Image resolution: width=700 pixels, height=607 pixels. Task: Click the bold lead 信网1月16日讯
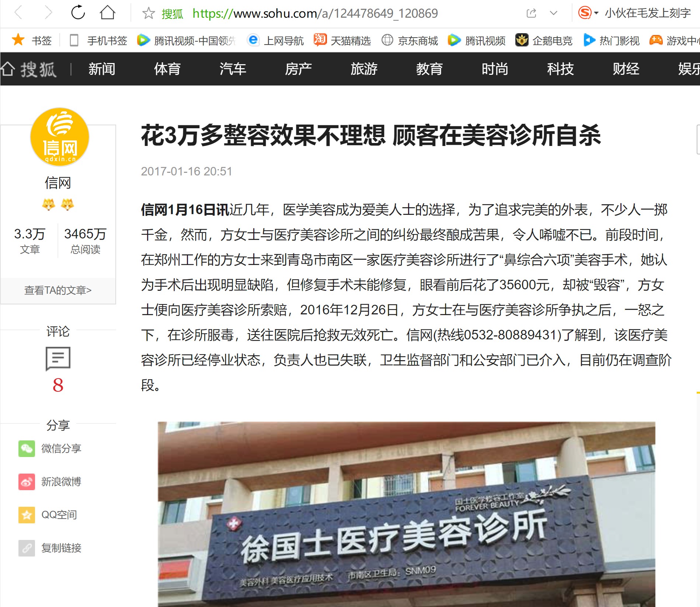pyautogui.click(x=185, y=210)
